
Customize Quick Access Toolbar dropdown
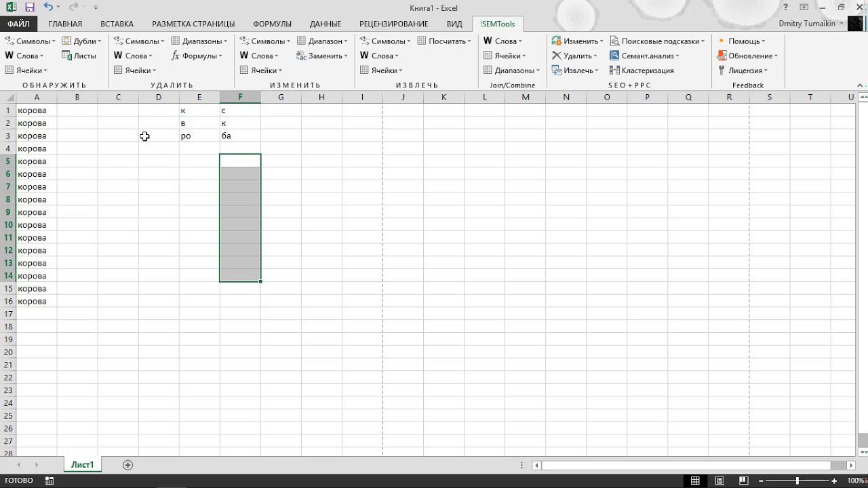(96, 7)
